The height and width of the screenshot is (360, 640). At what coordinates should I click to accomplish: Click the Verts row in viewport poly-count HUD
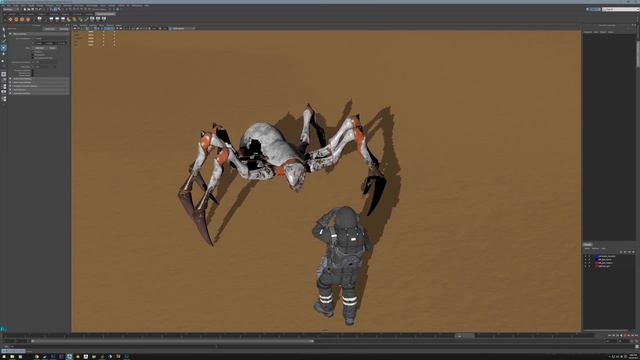click(x=94, y=31)
